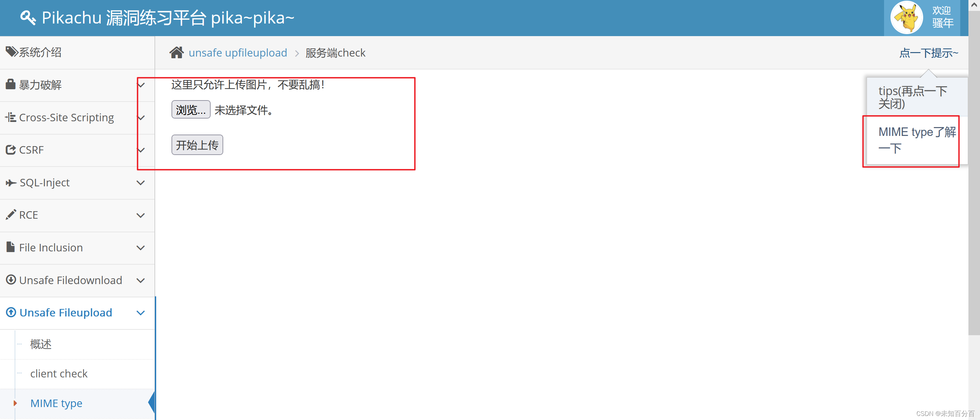980x420 pixels.
Task: Click the share icon beside CSRF
Action: click(11, 150)
